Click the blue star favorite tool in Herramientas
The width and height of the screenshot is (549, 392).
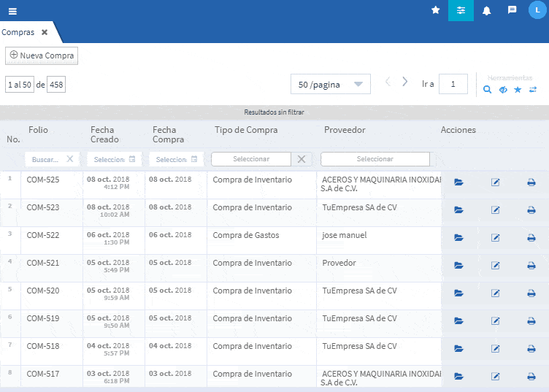518,90
